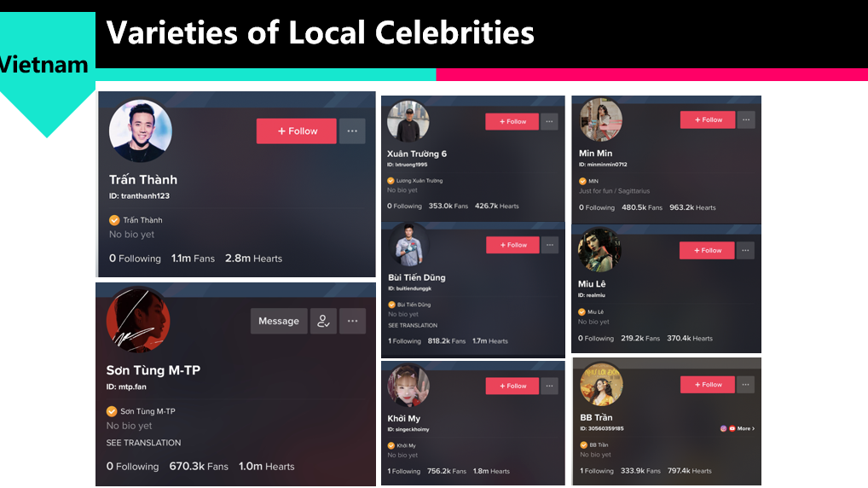Screen dimensions: 868x488
Task: Click the three-dot icon on Min Min's profile
Action: (x=746, y=120)
